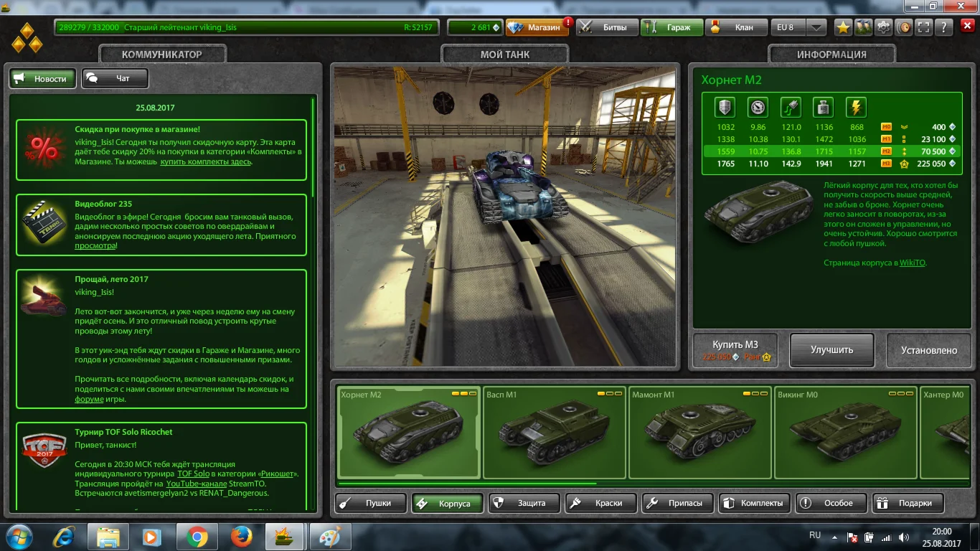Select the highlighted M2 modification badge

[886, 151]
